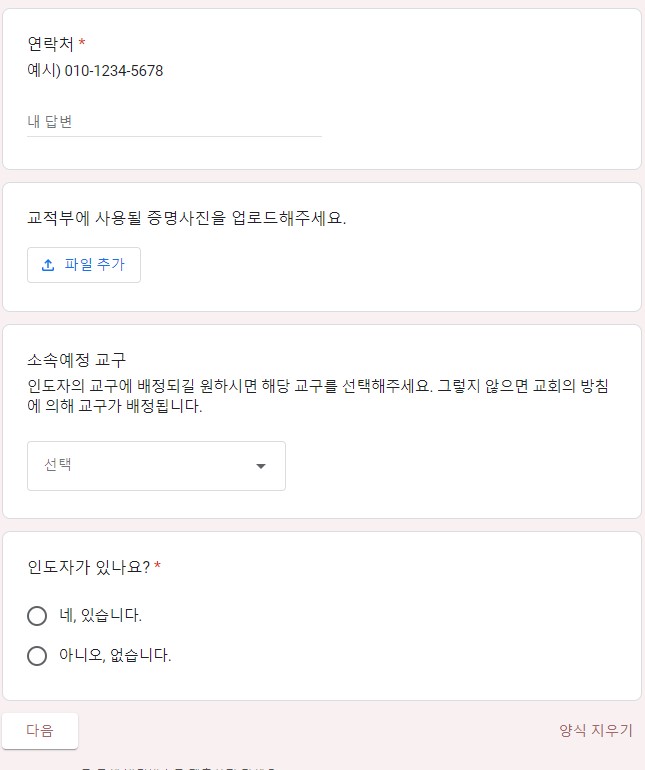Click the 인도자가 있나요? question title
This screenshot has width=645, height=770.
(88, 567)
